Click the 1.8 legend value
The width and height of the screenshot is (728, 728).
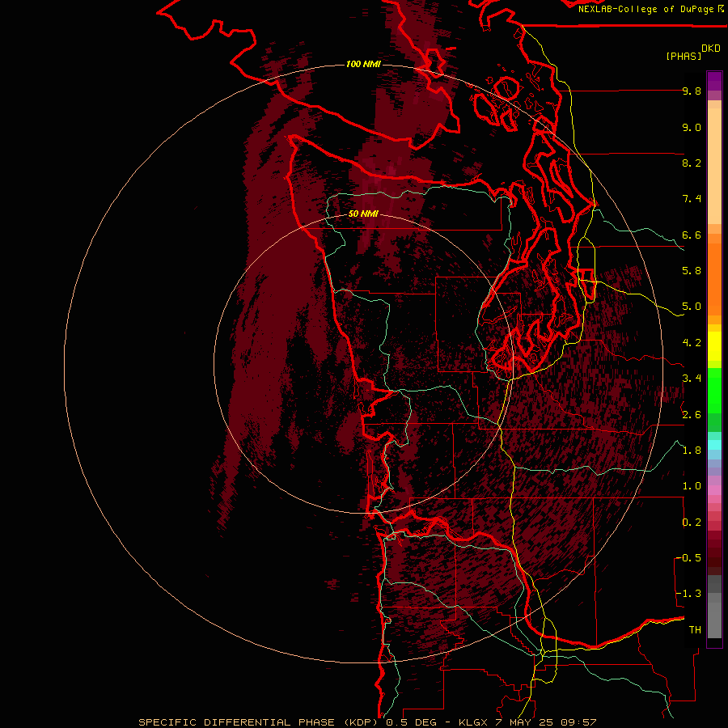pyautogui.click(x=692, y=451)
